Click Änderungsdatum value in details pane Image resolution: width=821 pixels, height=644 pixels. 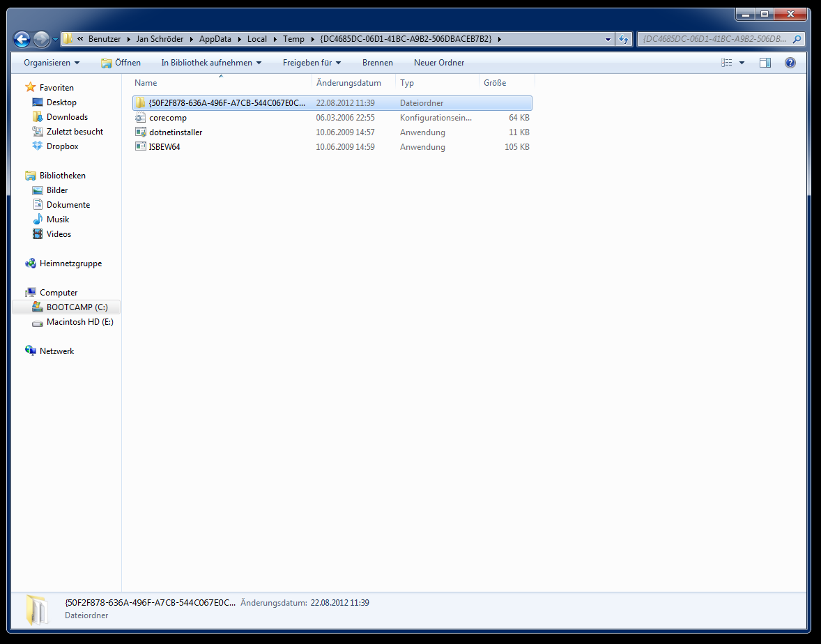pos(340,603)
